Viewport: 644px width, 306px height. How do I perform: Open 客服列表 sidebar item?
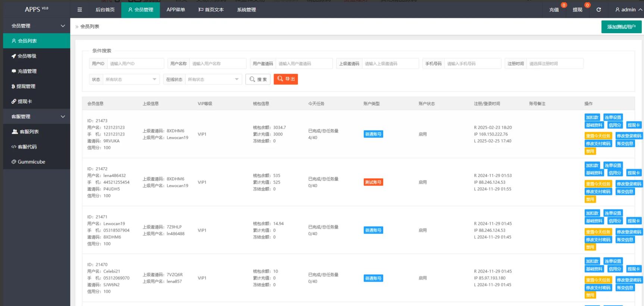[29, 132]
